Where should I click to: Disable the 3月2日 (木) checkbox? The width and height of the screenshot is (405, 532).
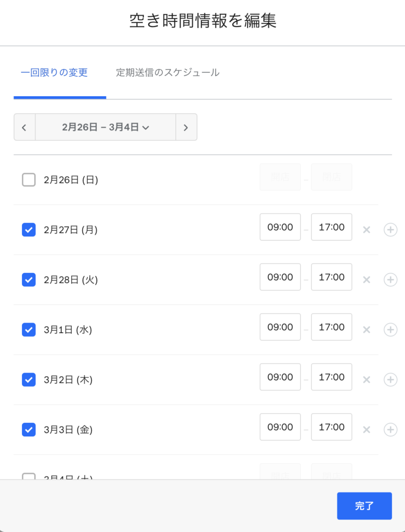point(29,380)
